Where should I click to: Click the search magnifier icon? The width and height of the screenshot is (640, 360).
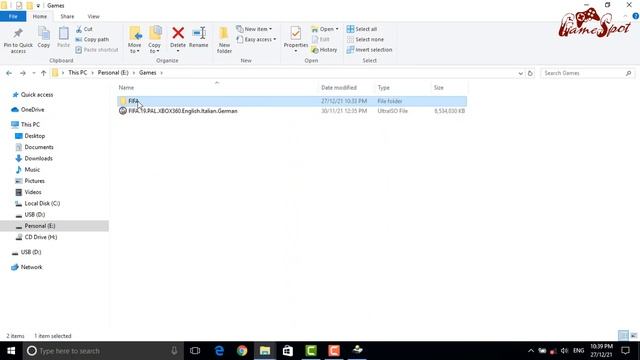coord(629,73)
